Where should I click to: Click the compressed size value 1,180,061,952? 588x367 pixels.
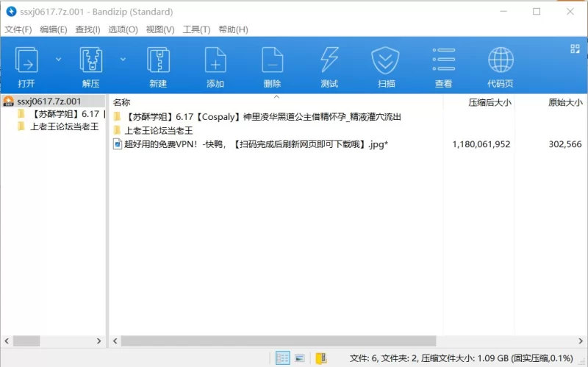pyautogui.click(x=481, y=144)
